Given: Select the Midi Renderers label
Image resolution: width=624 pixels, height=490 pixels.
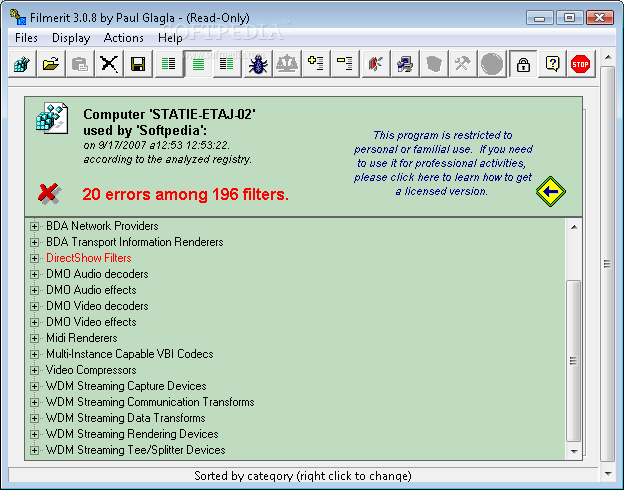Looking at the screenshot, I should click(82, 338).
